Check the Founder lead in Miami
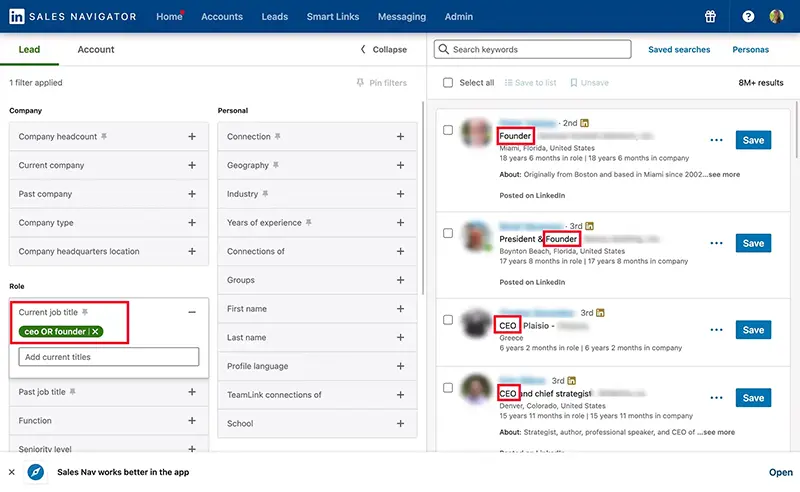Image resolution: width=800 pixels, height=492 pixels. [x=447, y=130]
